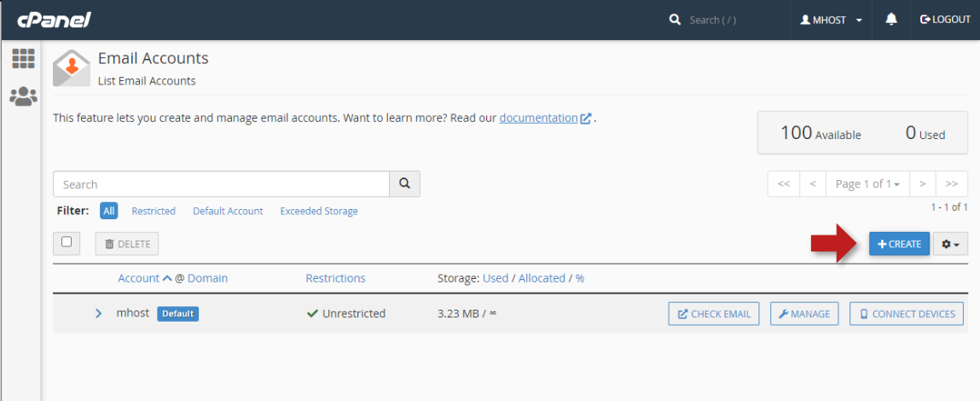Open the Page 1 of 1 dropdown
This screenshot has height=401, width=980.
[x=867, y=184]
